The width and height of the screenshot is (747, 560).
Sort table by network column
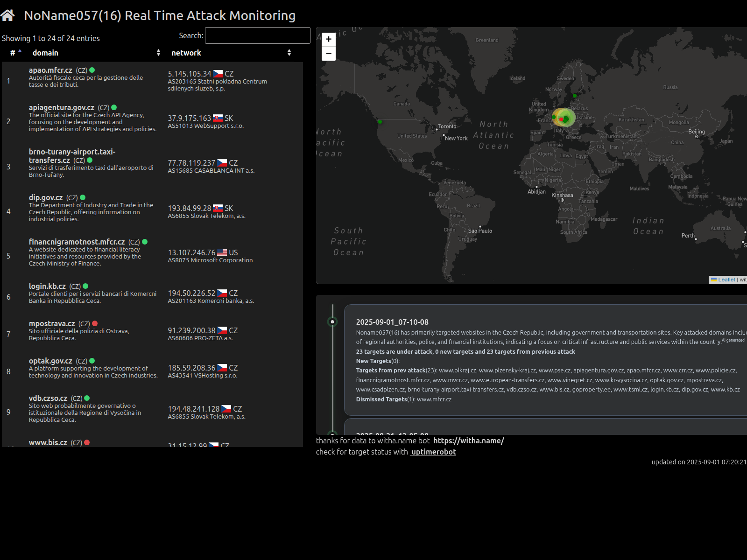tap(186, 53)
